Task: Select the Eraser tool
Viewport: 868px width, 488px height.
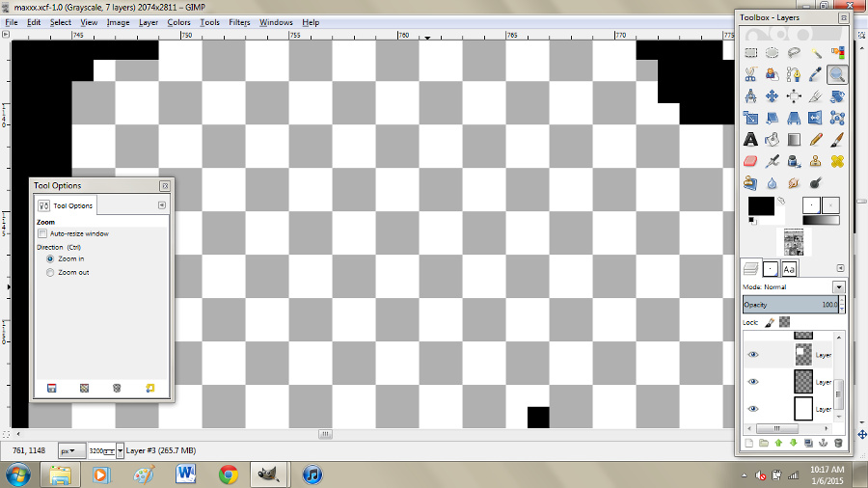Action: pos(750,160)
